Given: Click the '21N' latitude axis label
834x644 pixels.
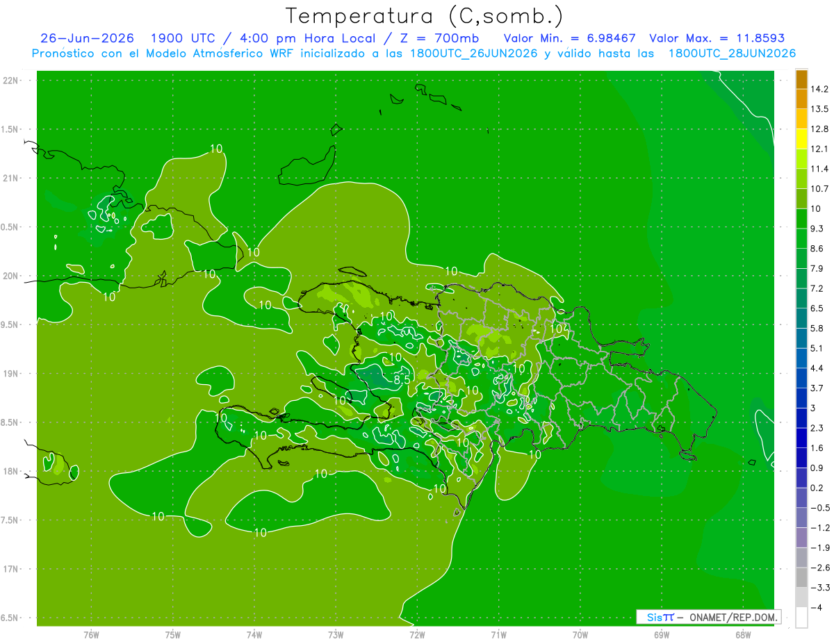Looking at the screenshot, I should tap(10, 179).
